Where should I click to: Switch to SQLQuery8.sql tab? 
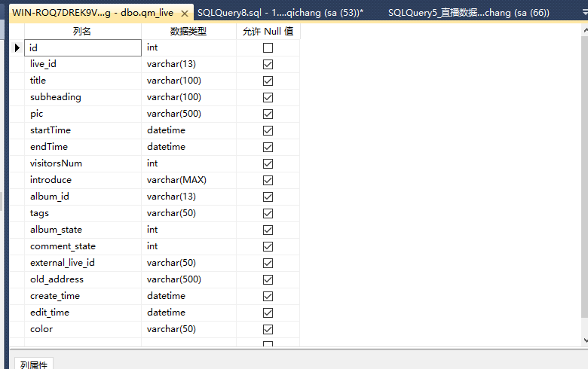tap(280, 13)
